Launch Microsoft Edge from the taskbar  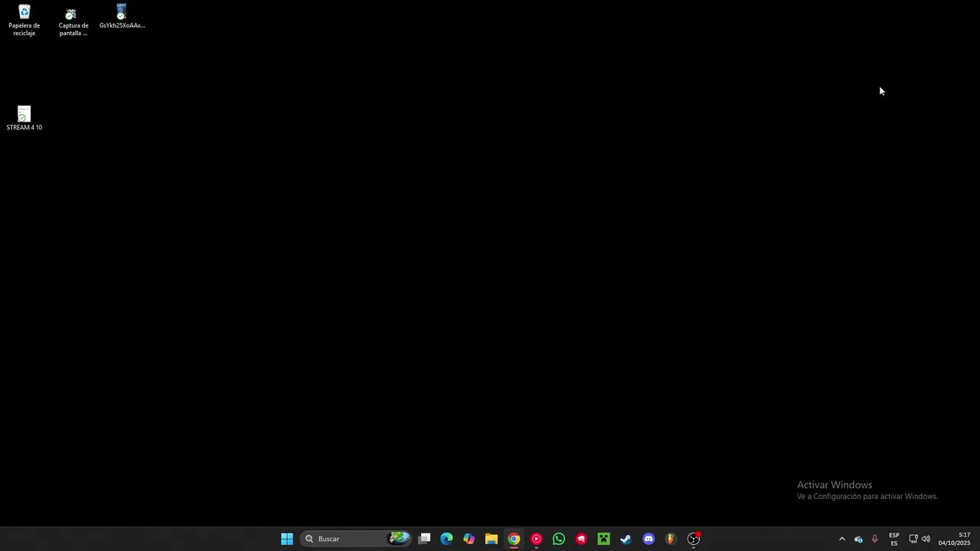coord(447,539)
